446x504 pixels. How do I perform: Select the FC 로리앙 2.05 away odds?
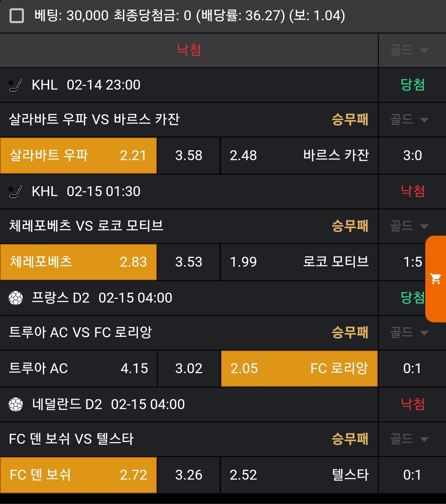point(299,369)
